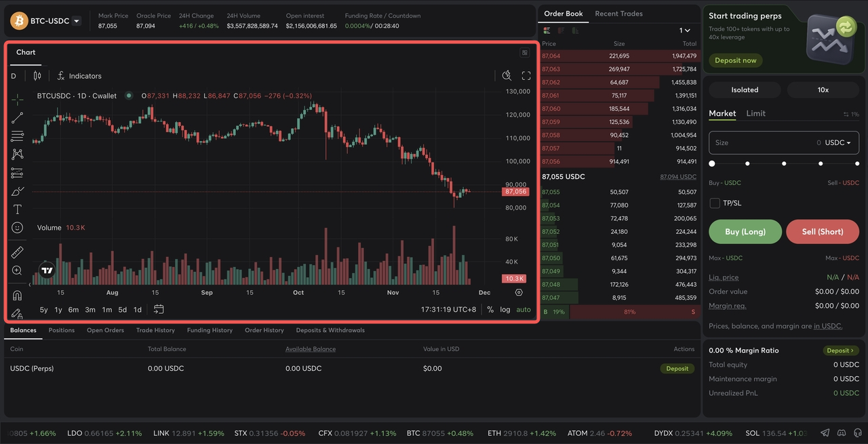Click the Deposit now button
Image resolution: width=868 pixels, height=444 pixels.
point(735,60)
